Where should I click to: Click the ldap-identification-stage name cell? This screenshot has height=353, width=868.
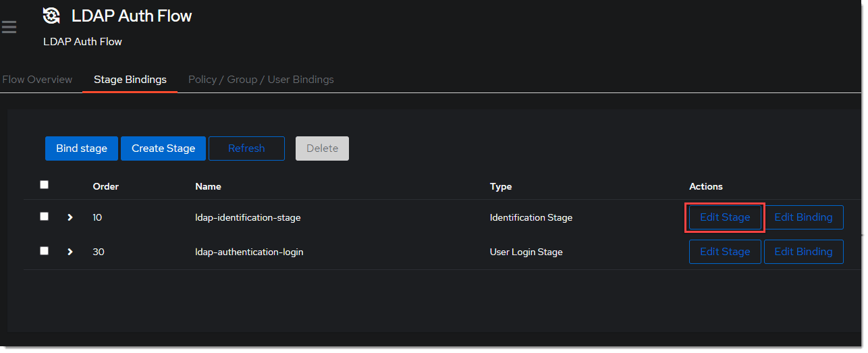[248, 217]
